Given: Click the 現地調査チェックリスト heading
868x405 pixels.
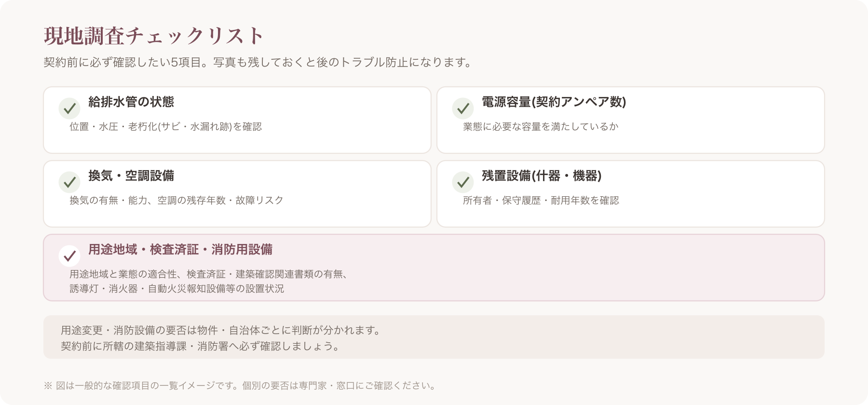Looking at the screenshot, I should coord(154,36).
